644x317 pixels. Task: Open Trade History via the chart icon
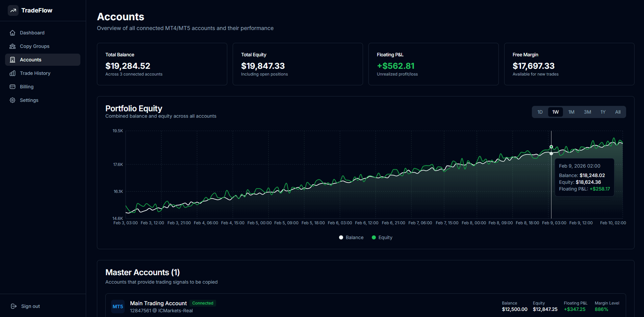[12, 73]
